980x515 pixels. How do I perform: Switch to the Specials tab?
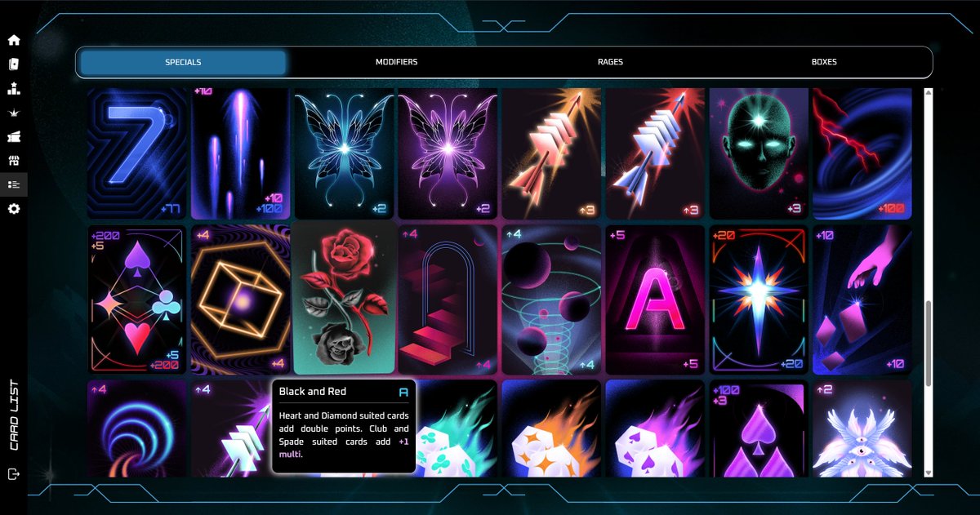[x=183, y=62]
